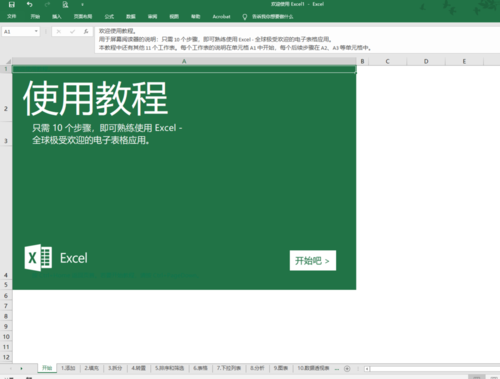Image resolution: width=500 pixels, height=379 pixels.
Task: Undo the last action
Action: coord(30,4)
